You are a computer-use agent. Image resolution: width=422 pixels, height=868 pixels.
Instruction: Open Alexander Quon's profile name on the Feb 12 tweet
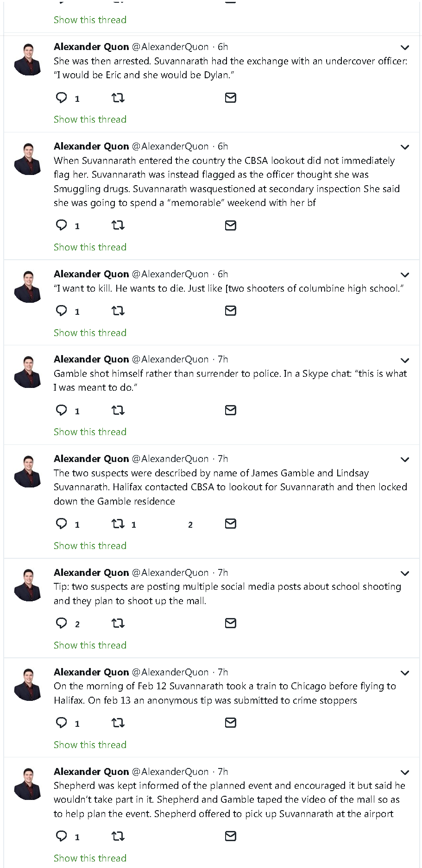[x=91, y=672]
